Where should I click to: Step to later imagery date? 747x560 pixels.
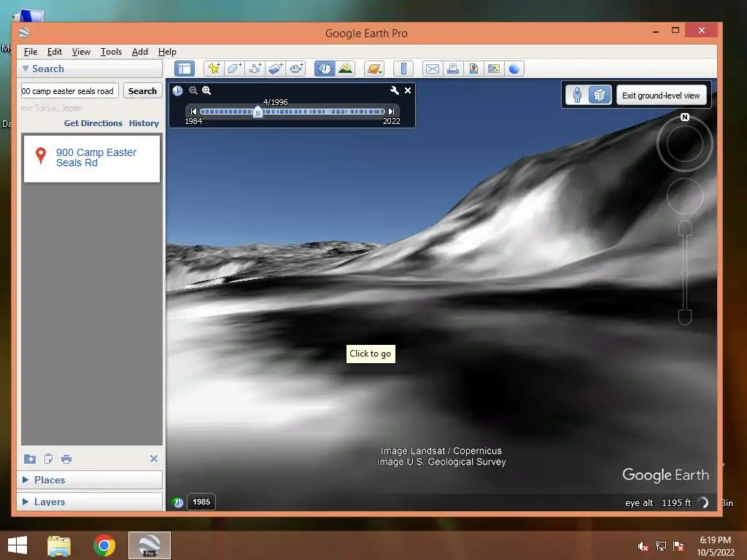[x=391, y=112]
